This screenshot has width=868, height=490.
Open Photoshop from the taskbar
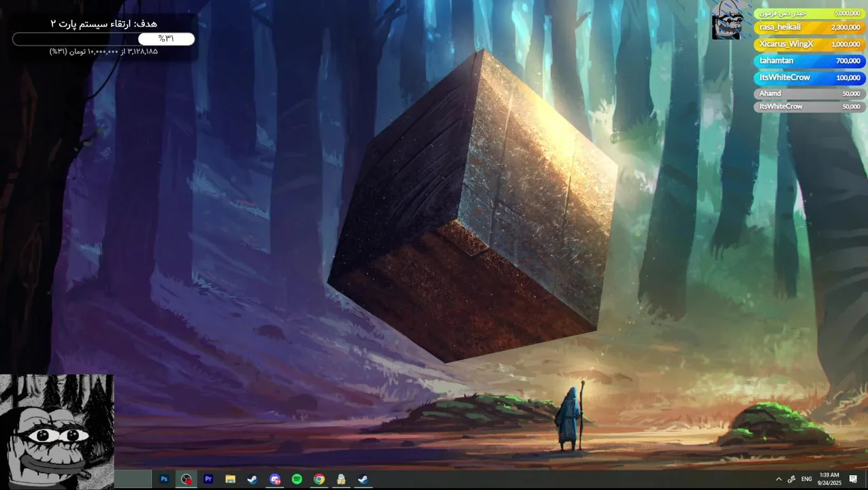pyautogui.click(x=164, y=479)
